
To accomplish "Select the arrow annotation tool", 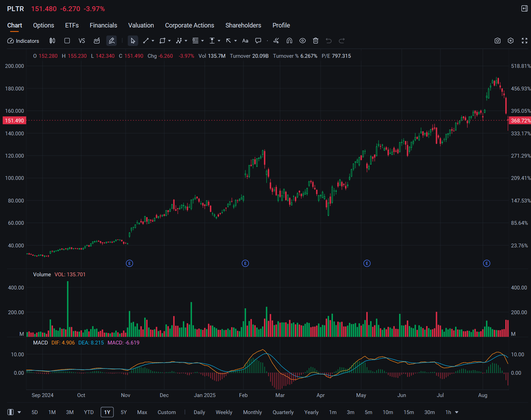I will coord(228,41).
